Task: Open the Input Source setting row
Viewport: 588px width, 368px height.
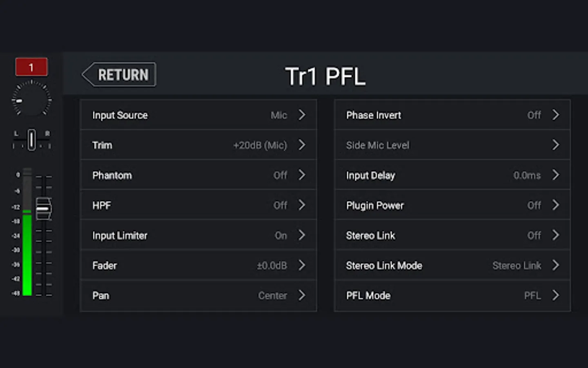Action: coord(198,115)
